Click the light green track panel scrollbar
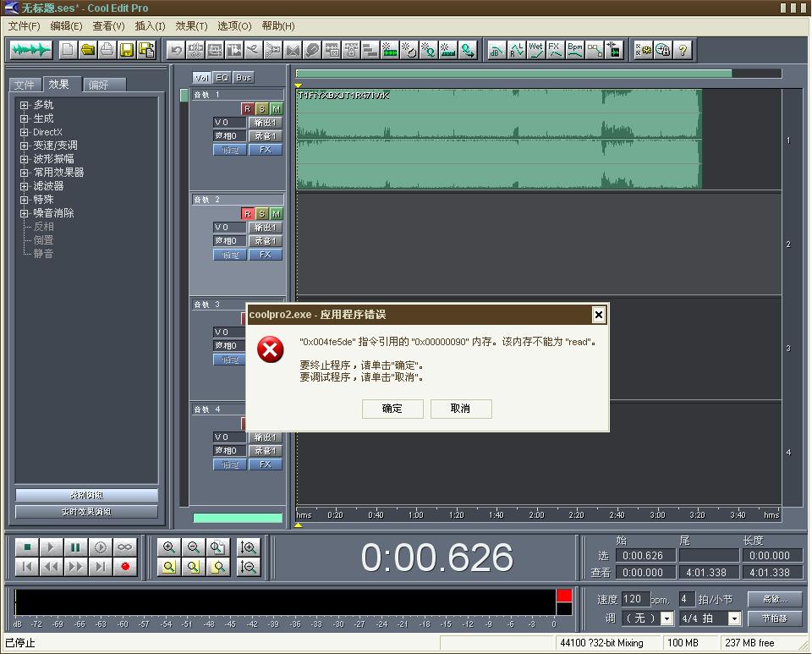This screenshot has width=812, height=654. tap(237, 518)
